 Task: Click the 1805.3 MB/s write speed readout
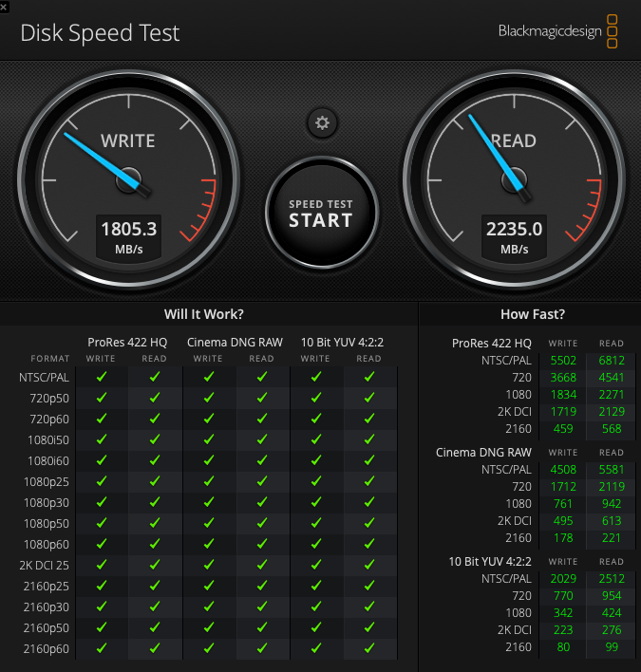[128, 238]
